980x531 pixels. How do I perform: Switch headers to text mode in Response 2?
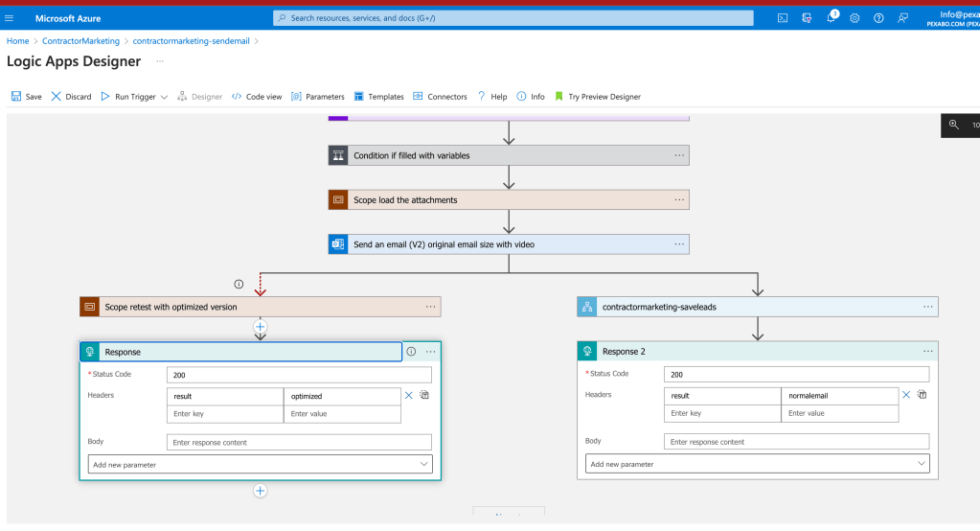coord(922,395)
